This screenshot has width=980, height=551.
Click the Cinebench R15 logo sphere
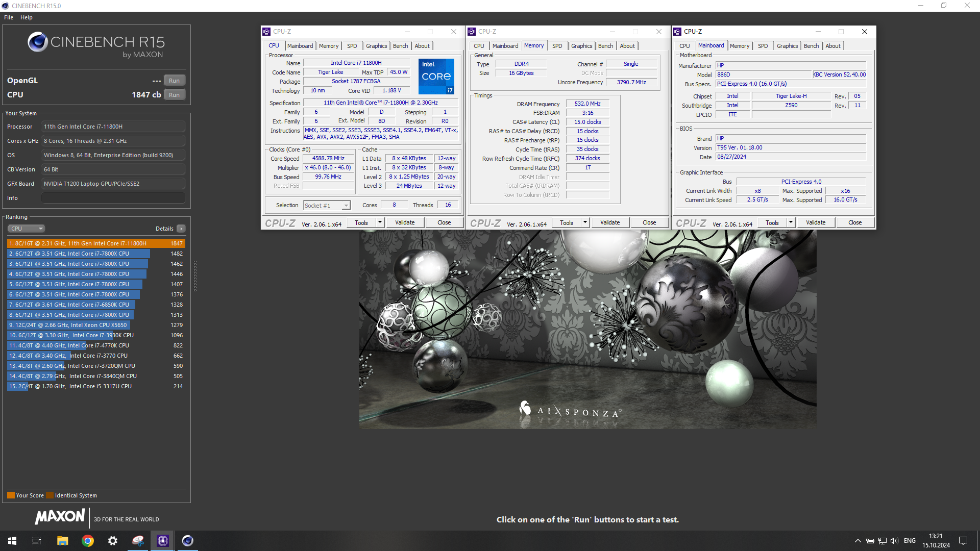pyautogui.click(x=38, y=42)
